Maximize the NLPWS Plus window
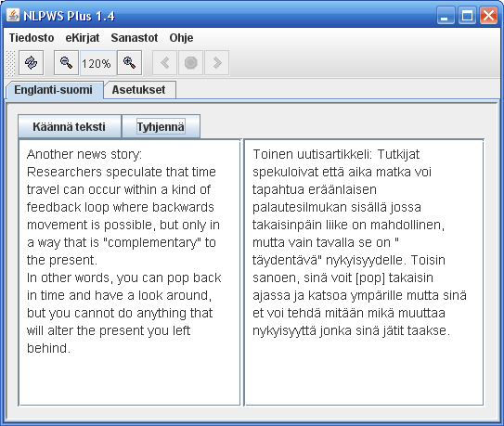Image resolution: width=504 pixels, height=426 pixels. (467, 16)
